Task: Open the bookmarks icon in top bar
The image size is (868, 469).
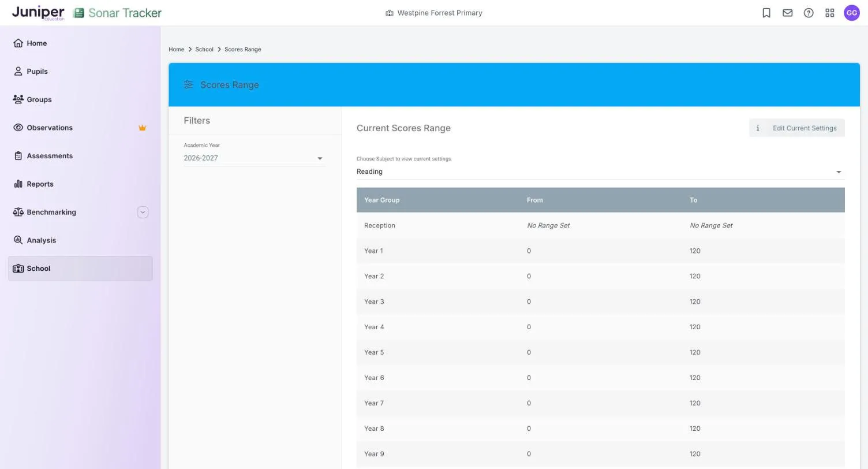Action: pyautogui.click(x=766, y=13)
